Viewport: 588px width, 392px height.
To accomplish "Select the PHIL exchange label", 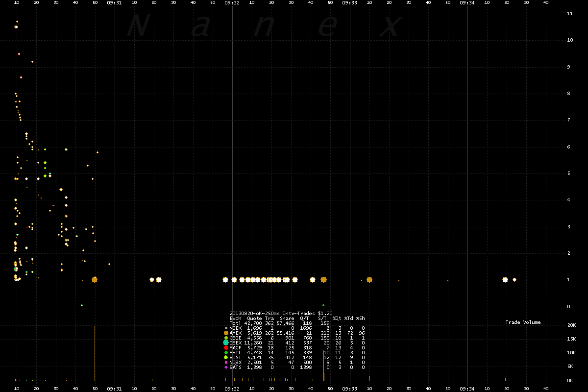I will pyautogui.click(x=236, y=352).
